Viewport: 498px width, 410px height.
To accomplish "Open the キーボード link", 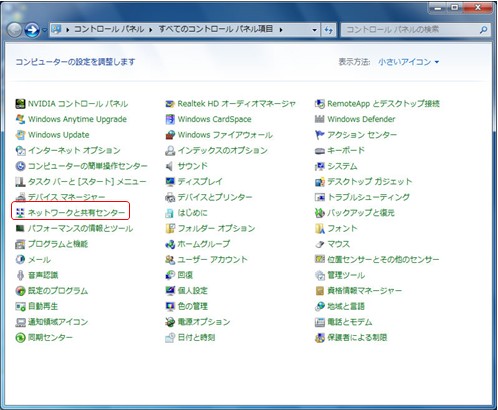I will tap(346, 150).
